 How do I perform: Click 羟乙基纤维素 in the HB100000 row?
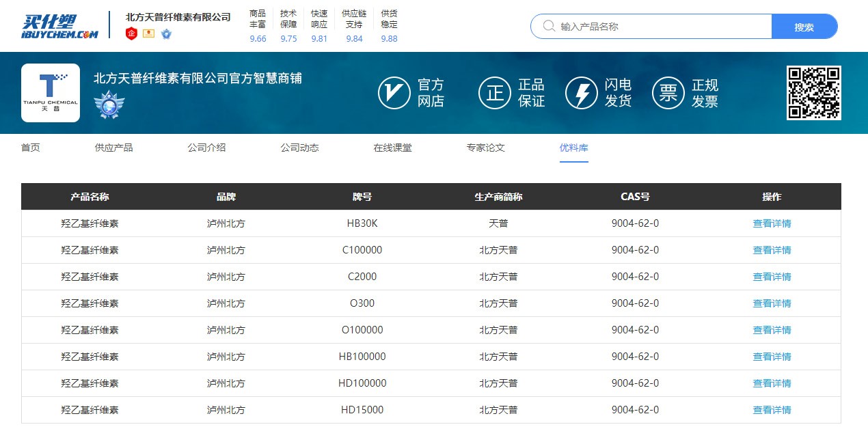point(90,357)
